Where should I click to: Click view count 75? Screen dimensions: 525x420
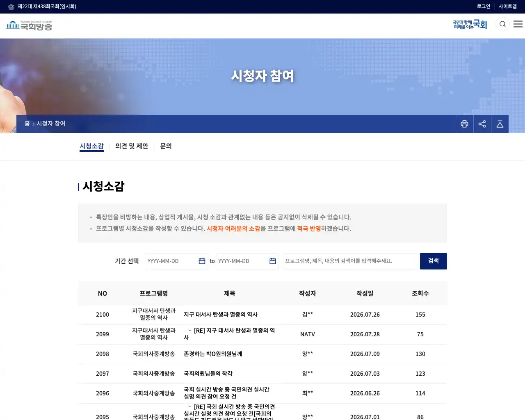420,334
